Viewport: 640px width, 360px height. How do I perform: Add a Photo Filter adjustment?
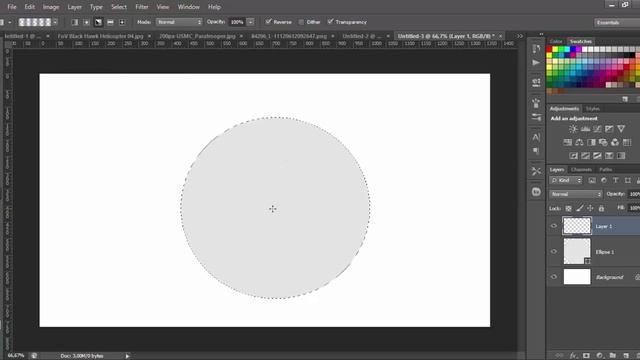(x=603, y=142)
